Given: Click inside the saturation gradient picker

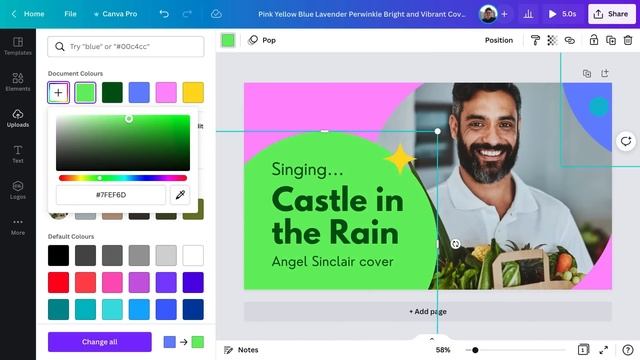Looking at the screenshot, I should (123, 143).
